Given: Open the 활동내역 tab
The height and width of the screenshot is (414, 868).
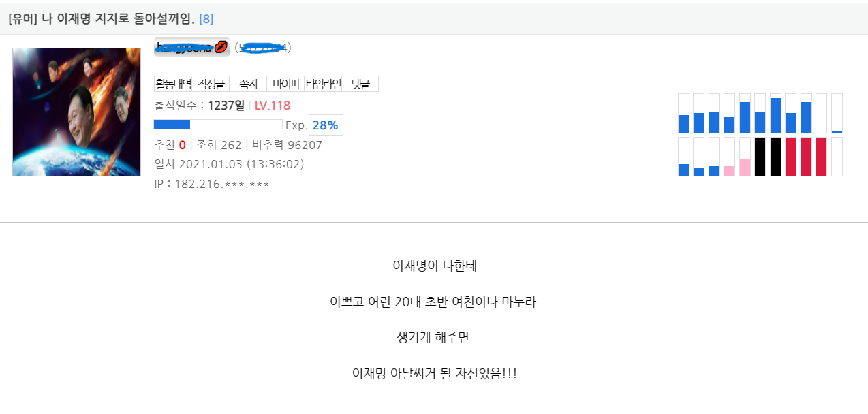Looking at the screenshot, I should (x=173, y=84).
